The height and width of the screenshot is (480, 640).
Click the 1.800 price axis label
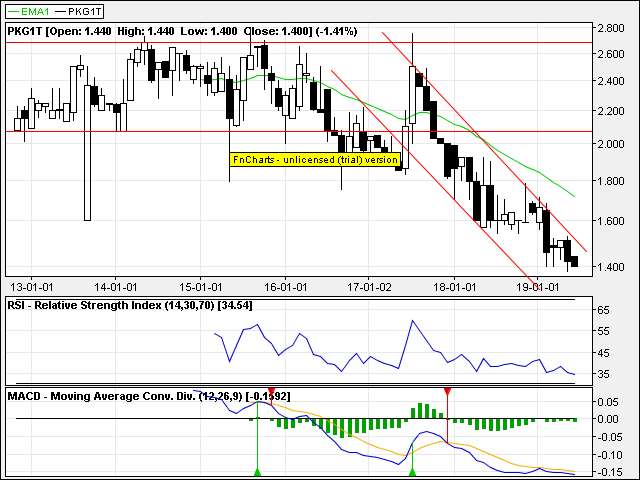pos(611,181)
